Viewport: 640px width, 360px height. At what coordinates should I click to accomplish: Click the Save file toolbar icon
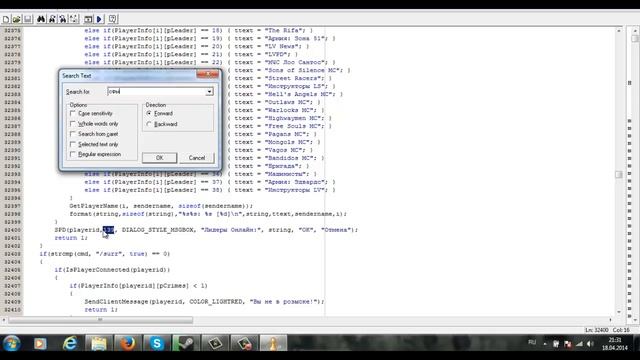(x=28, y=19)
